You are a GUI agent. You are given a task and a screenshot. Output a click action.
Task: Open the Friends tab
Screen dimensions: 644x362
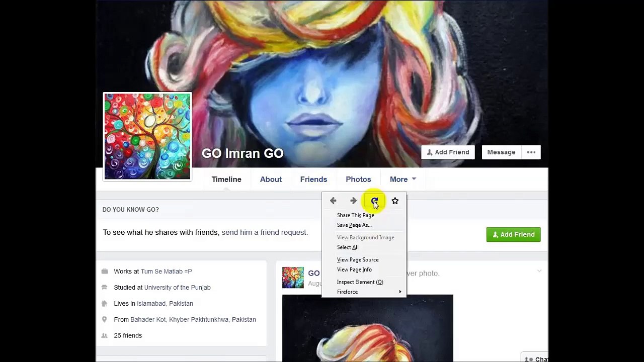click(313, 179)
